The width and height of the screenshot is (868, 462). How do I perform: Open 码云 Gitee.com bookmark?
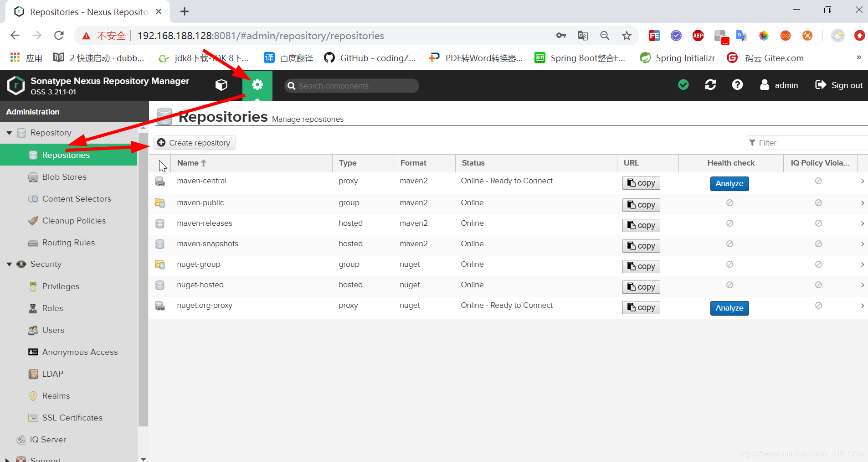tap(765, 58)
